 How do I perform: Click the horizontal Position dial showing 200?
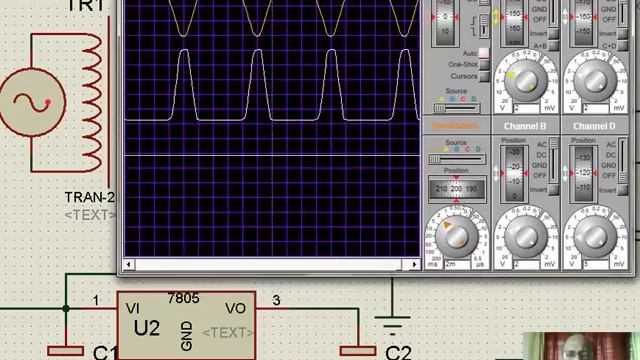457,189
